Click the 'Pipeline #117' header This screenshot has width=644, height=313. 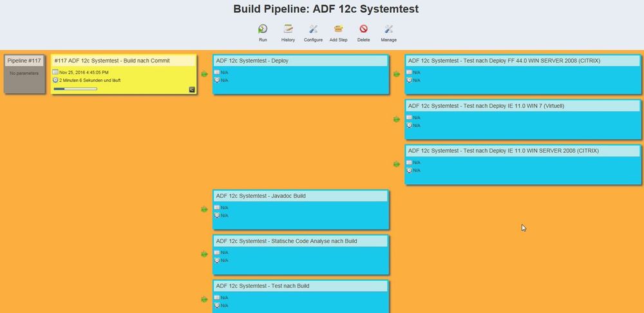[24, 61]
